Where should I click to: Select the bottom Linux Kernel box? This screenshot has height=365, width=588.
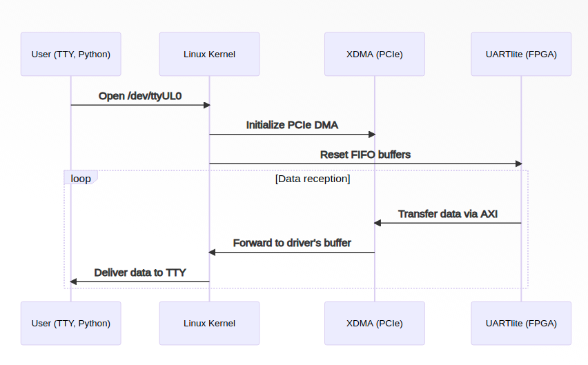pos(209,323)
